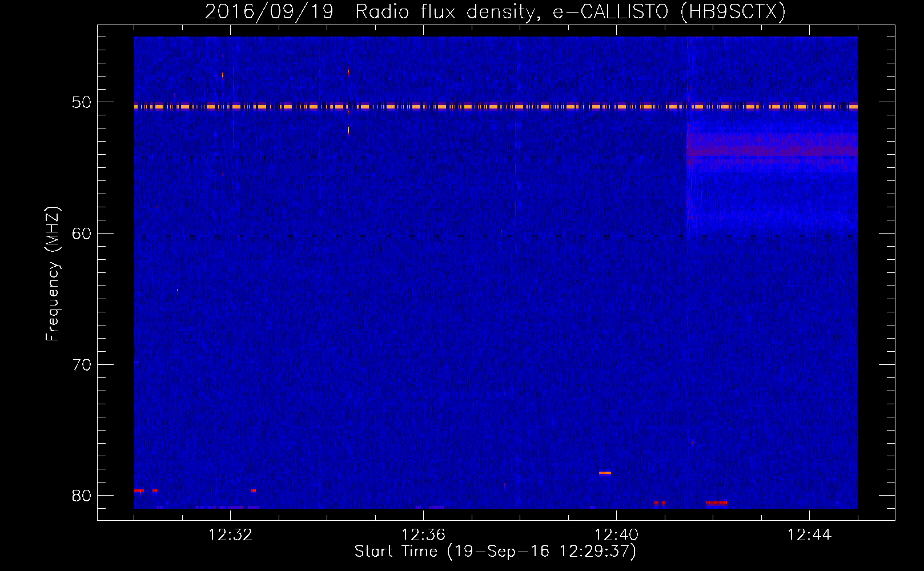Click the 50 frequency tick label
The width and height of the screenshot is (924, 571).
[82, 102]
